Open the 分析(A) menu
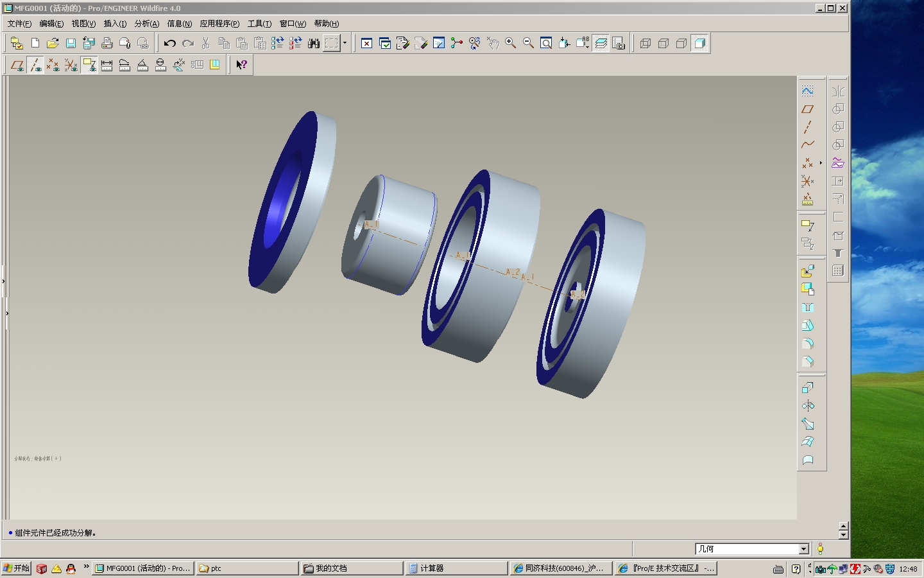This screenshot has height=578, width=924. point(146,24)
